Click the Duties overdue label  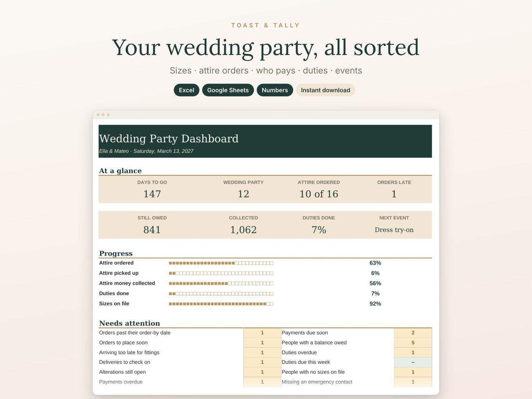[x=299, y=352]
